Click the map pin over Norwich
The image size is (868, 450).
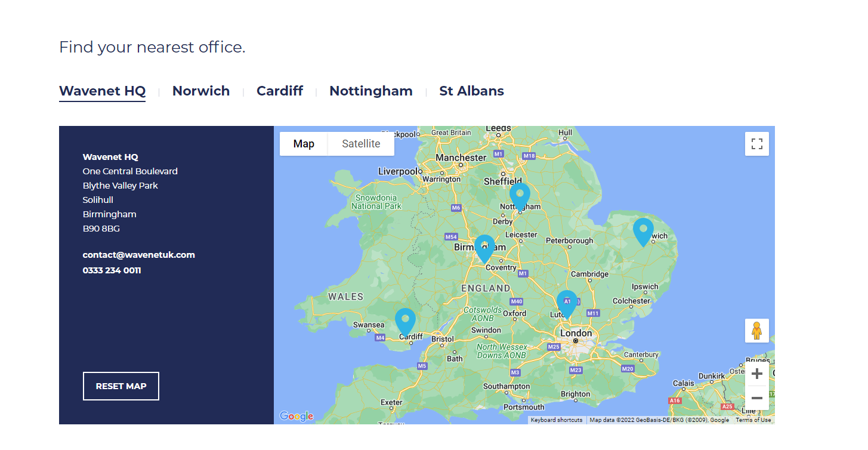tap(643, 230)
